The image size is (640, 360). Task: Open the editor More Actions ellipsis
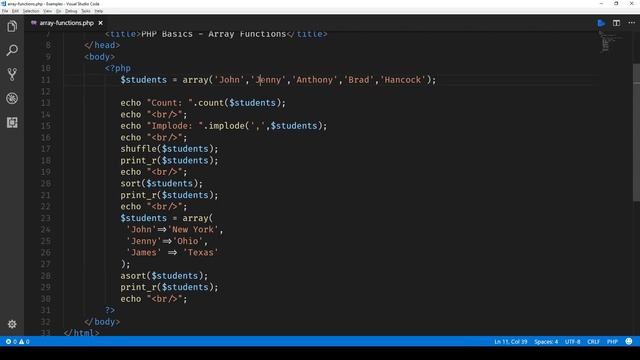(631, 23)
